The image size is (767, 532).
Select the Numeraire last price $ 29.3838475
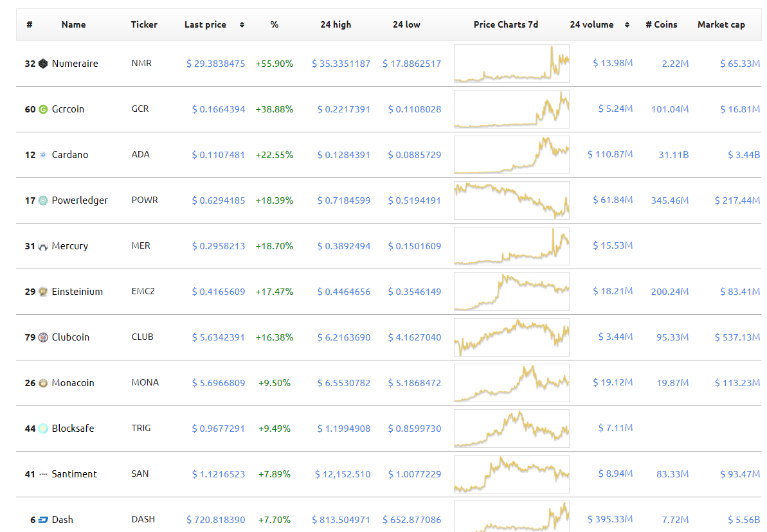coord(216,64)
